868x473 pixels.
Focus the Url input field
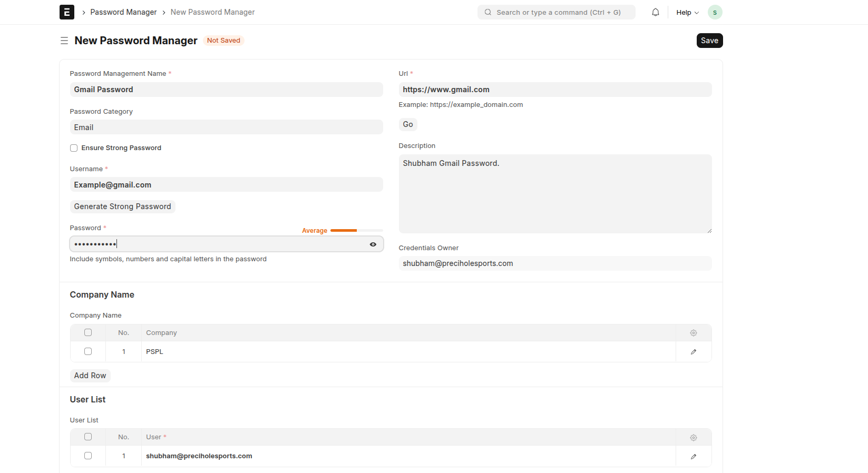tap(555, 90)
